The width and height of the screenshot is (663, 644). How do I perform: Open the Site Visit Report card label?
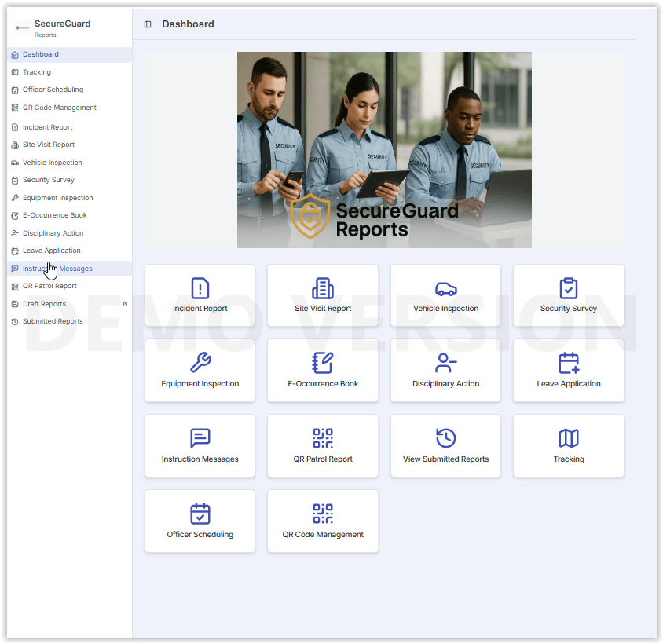pyautogui.click(x=323, y=309)
